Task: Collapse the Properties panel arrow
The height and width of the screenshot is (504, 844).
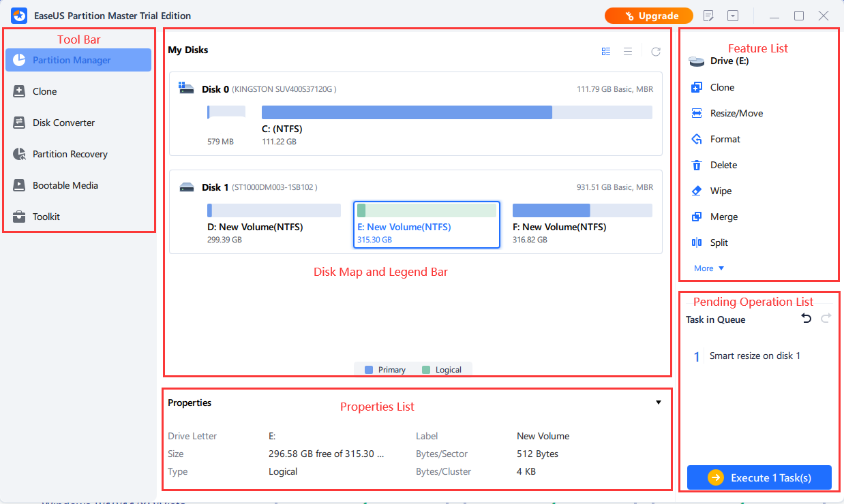Action: pyautogui.click(x=659, y=403)
